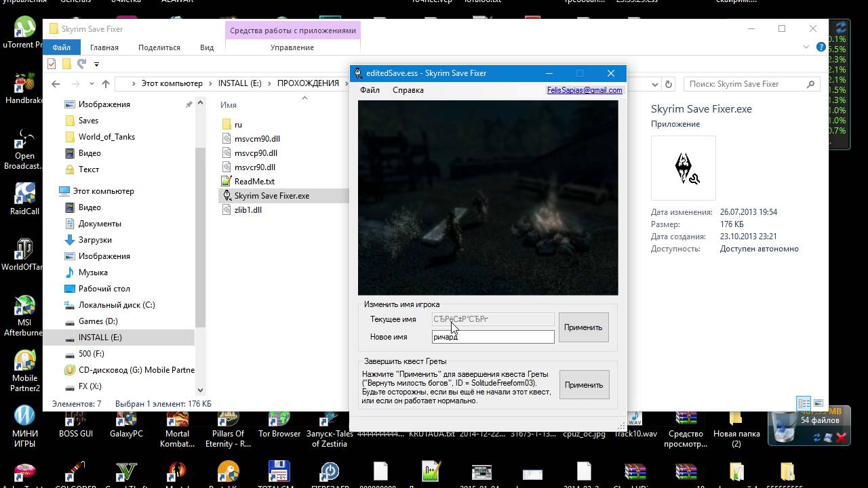Select the ReadMe.txt file

point(254,182)
